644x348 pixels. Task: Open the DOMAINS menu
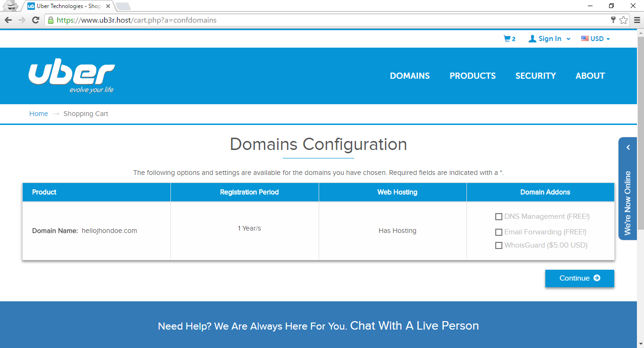coord(410,76)
